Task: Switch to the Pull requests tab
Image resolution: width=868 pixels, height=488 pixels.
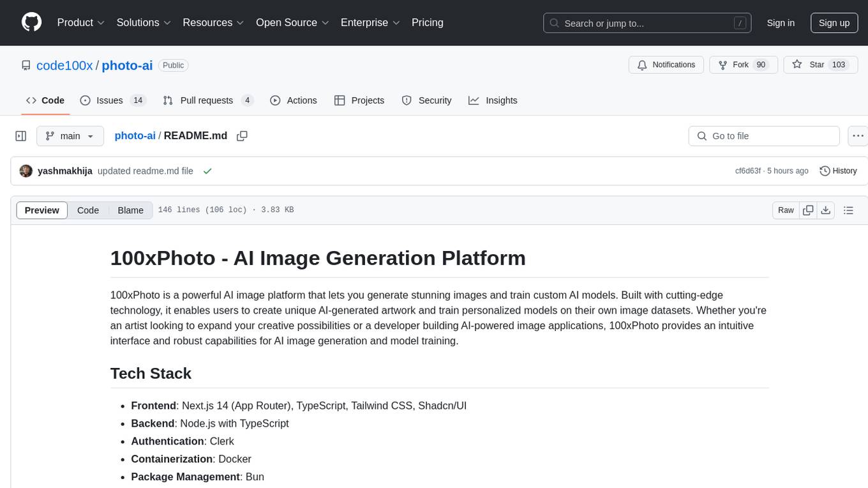Action: 208,100
